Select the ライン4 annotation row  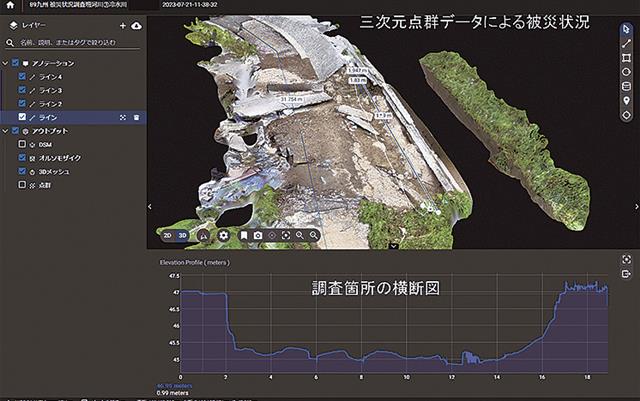coord(73,77)
